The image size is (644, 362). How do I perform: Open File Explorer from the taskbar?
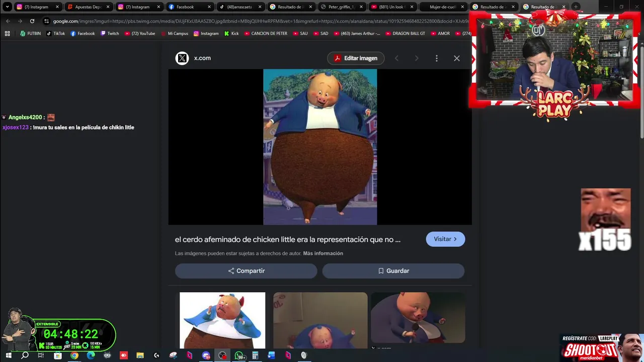coord(140,355)
